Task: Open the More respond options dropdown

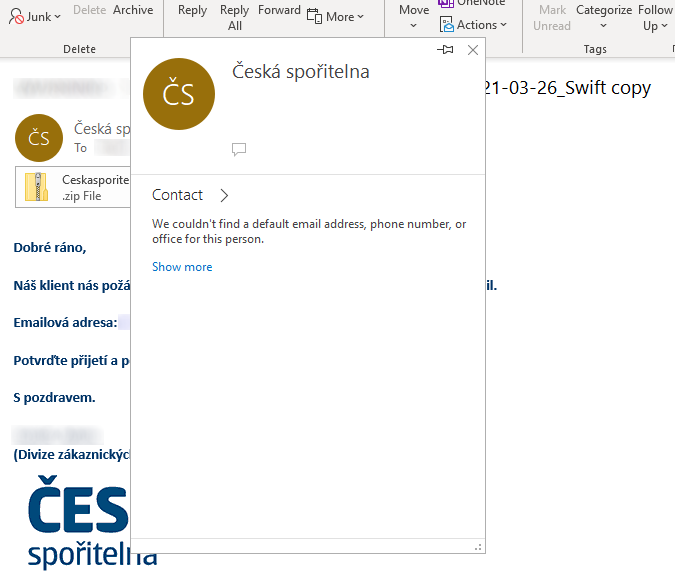Action: [336, 17]
